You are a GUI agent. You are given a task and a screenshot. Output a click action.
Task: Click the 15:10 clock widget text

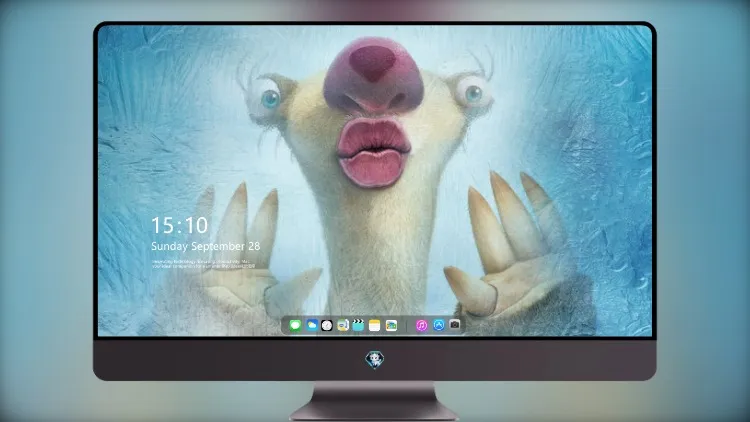pyautogui.click(x=180, y=225)
